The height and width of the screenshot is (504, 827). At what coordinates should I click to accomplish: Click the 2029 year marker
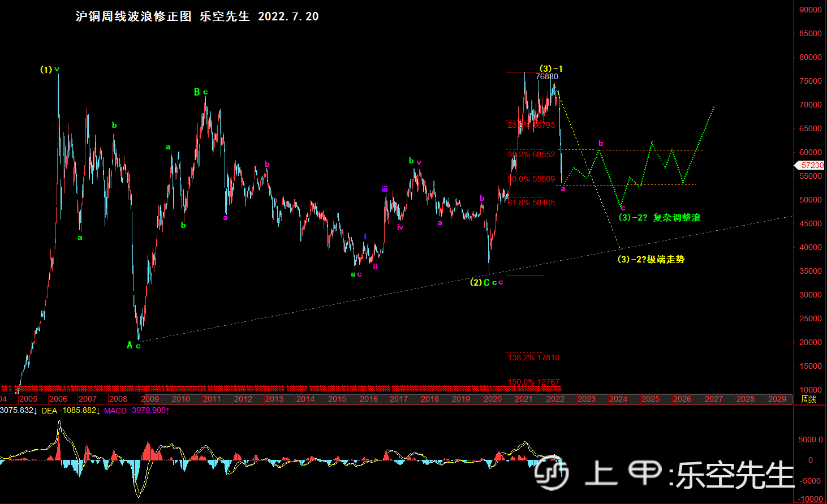pyautogui.click(x=777, y=399)
